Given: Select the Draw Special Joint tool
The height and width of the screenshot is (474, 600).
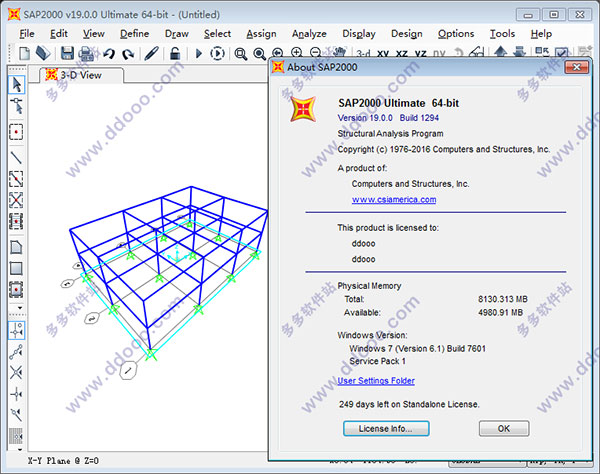Looking at the screenshot, I should 16,132.
